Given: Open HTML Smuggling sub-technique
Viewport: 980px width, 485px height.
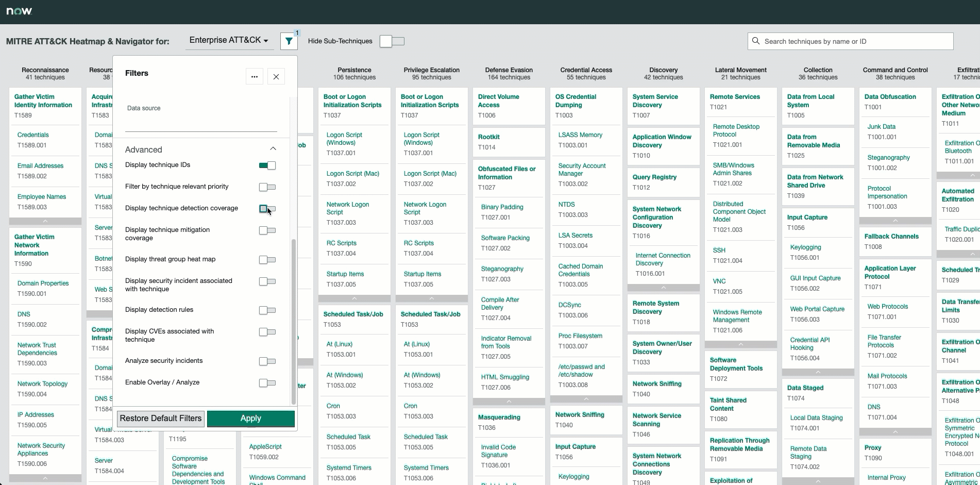Looking at the screenshot, I should pyautogui.click(x=505, y=377).
